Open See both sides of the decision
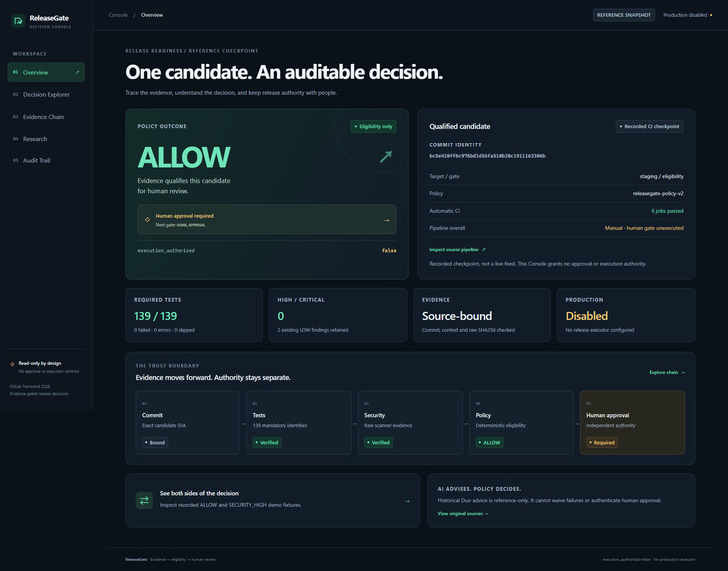This screenshot has height=571, width=728. click(x=272, y=500)
